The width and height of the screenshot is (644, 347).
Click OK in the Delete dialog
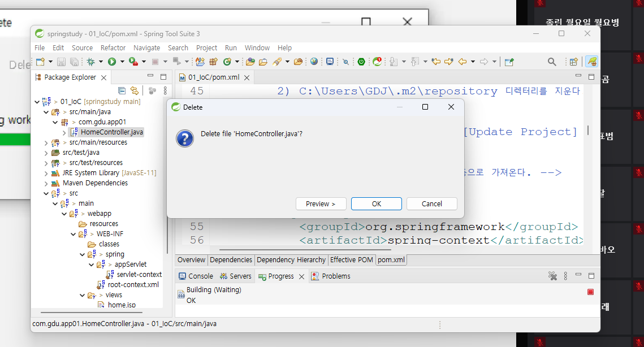[x=376, y=203]
